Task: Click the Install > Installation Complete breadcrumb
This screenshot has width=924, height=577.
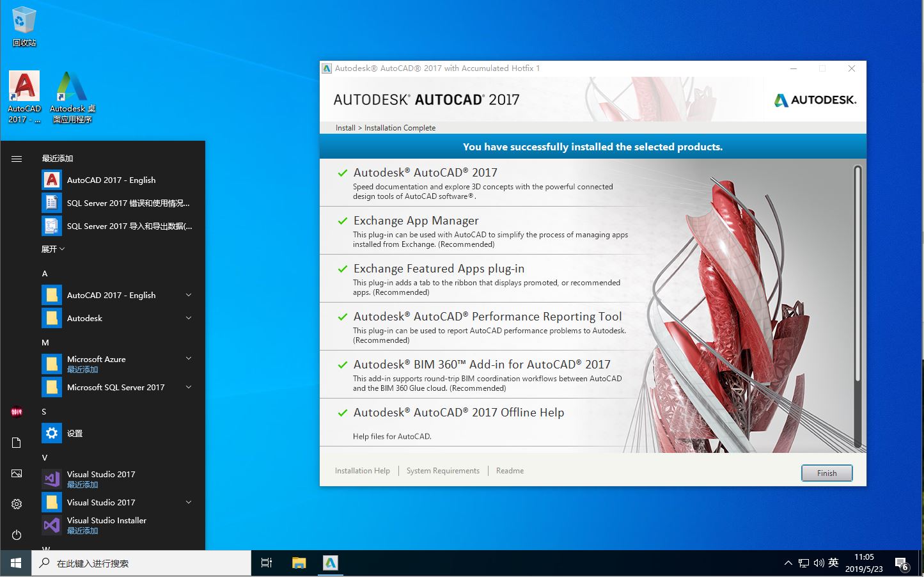Action: click(x=386, y=128)
